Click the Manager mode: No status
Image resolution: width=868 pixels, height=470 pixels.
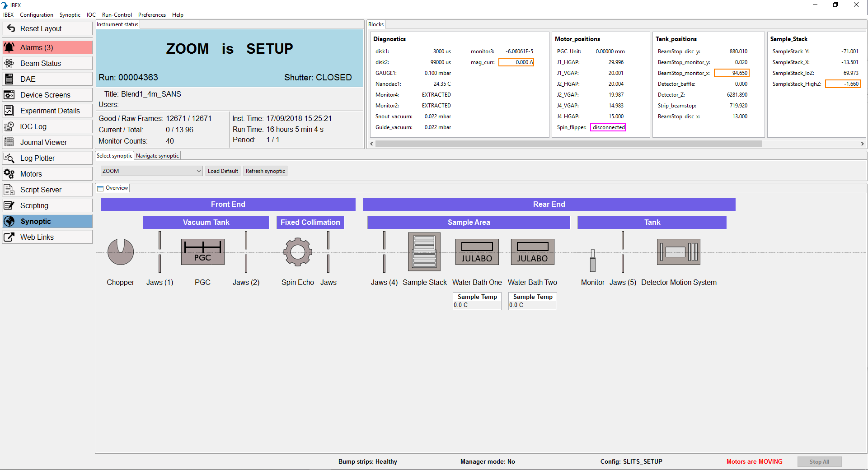pos(488,461)
